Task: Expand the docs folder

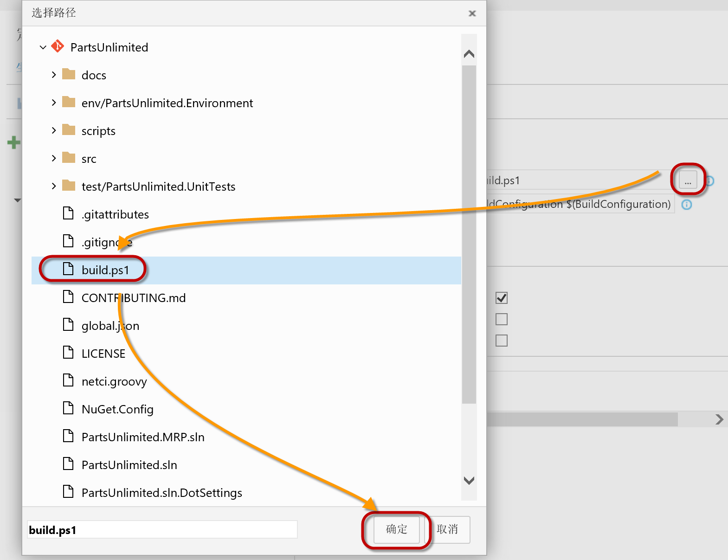Action: [x=54, y=75]
